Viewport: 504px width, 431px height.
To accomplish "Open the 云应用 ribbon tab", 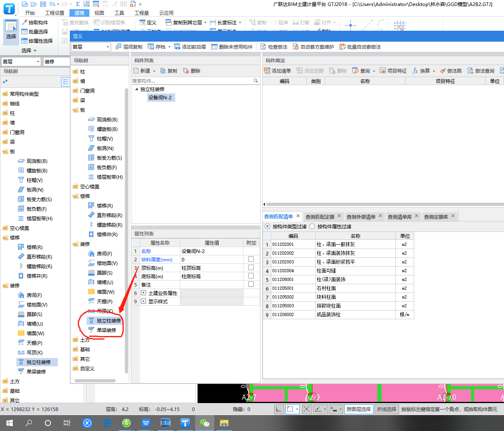I will [166, 13].
